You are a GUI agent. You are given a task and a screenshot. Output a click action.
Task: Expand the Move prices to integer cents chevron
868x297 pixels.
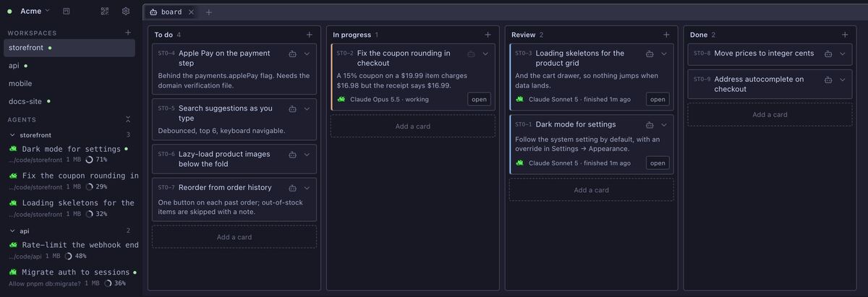pos(843,53)
